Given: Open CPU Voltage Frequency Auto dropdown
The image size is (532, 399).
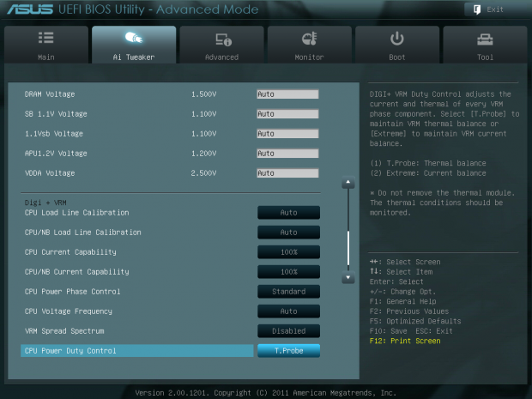Looking at the screenshot, I should click(x=288, y=311).
